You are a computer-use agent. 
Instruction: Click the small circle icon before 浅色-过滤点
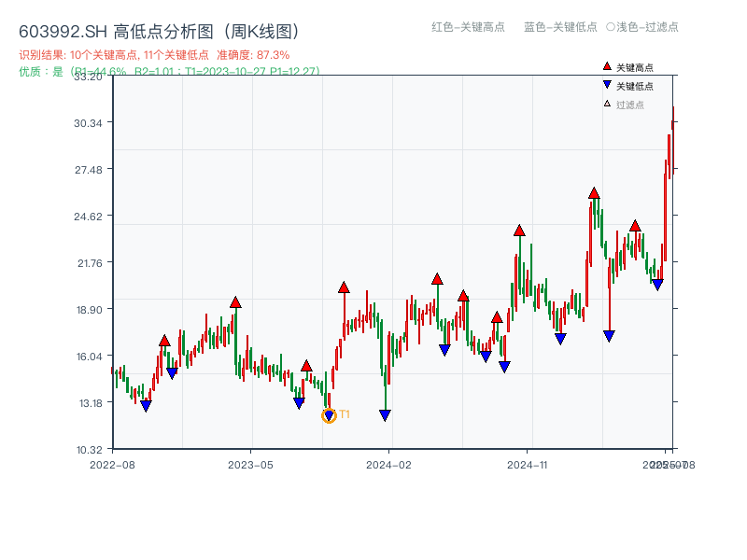(x=611, y=27)
